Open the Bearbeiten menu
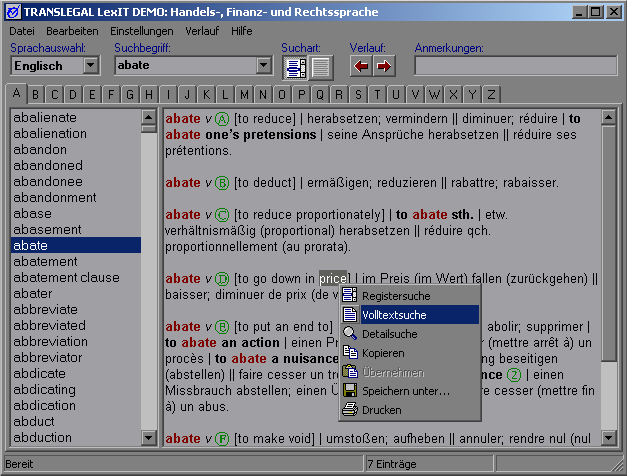 click(72, 31)
